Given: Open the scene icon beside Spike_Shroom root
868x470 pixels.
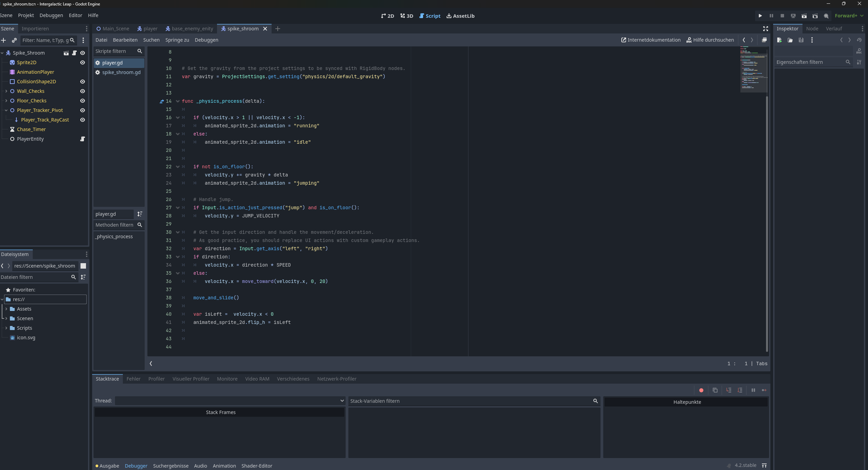Looking at the screenshot, I should [66, 53].
